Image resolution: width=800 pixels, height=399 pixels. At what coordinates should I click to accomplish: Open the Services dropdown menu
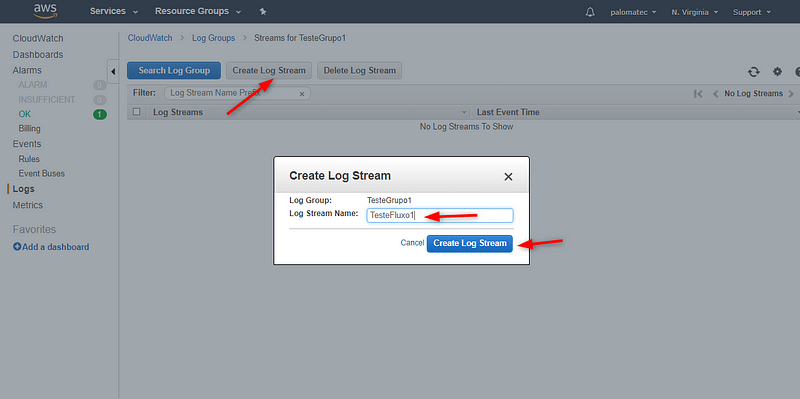tap(114, 11)
